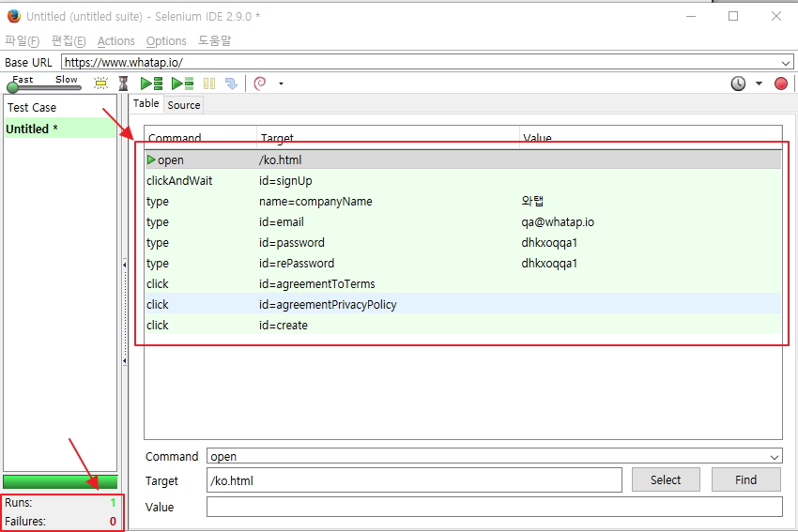Click the Select button

[x=666, y=479]
